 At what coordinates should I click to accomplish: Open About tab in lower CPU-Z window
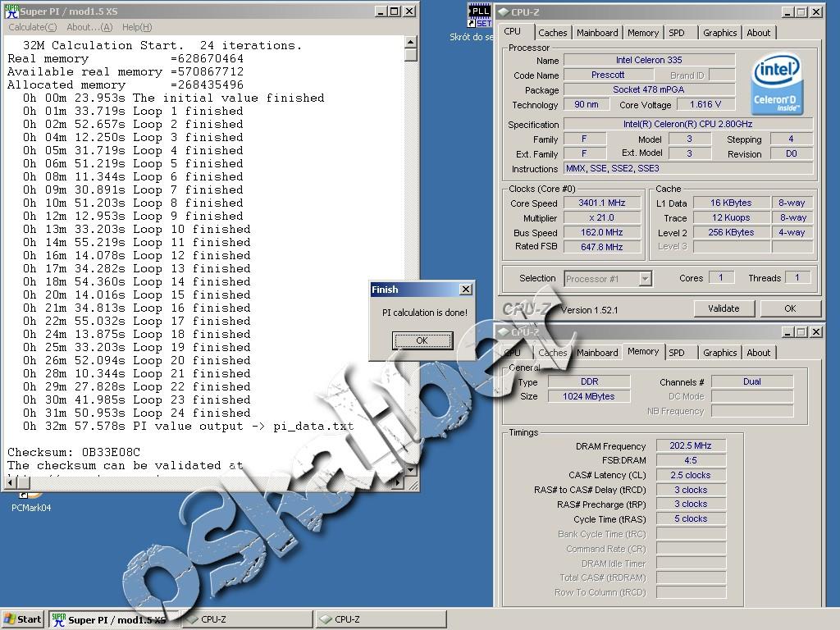click(x=759, y=353)
